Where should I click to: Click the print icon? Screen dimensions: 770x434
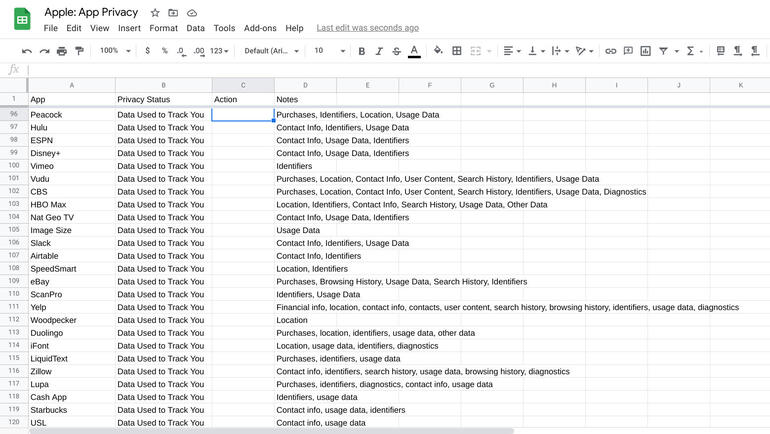coord(62,51)
